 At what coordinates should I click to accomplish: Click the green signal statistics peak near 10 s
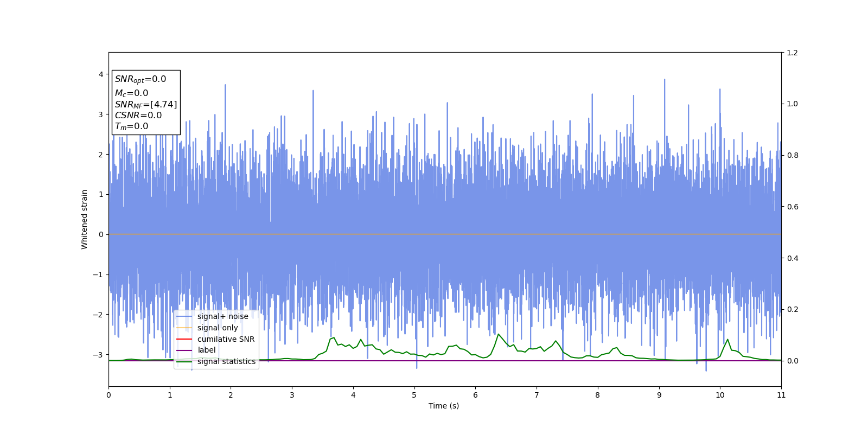(727, 340)
